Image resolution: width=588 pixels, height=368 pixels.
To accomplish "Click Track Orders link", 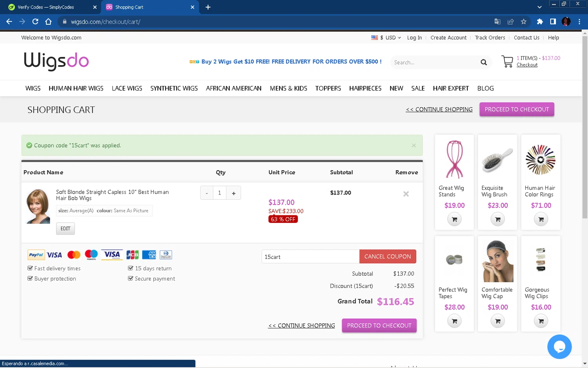I will point(490,38).
